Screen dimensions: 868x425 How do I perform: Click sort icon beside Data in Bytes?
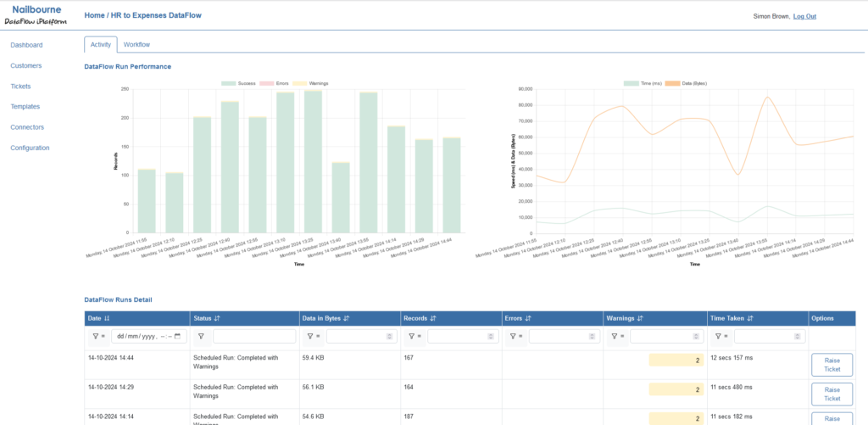348,318
